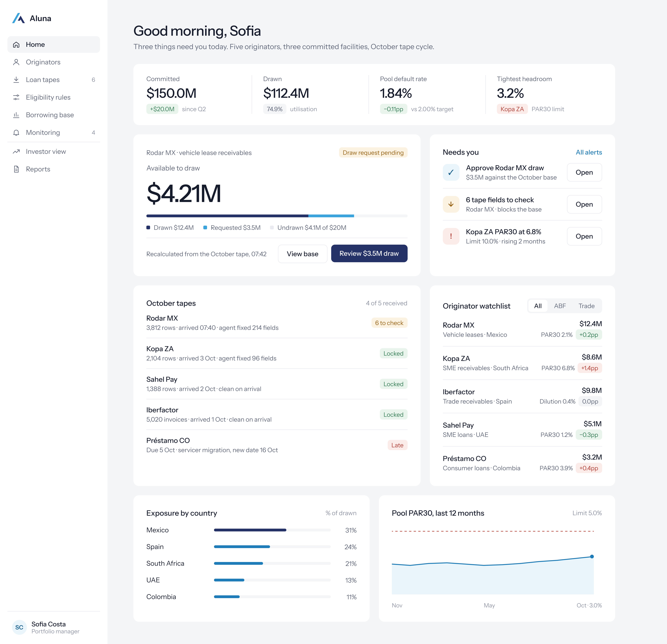Switch watchlist to the ABF tab
The height and width of the screenshot is (644, 667).
click(560, 306)
